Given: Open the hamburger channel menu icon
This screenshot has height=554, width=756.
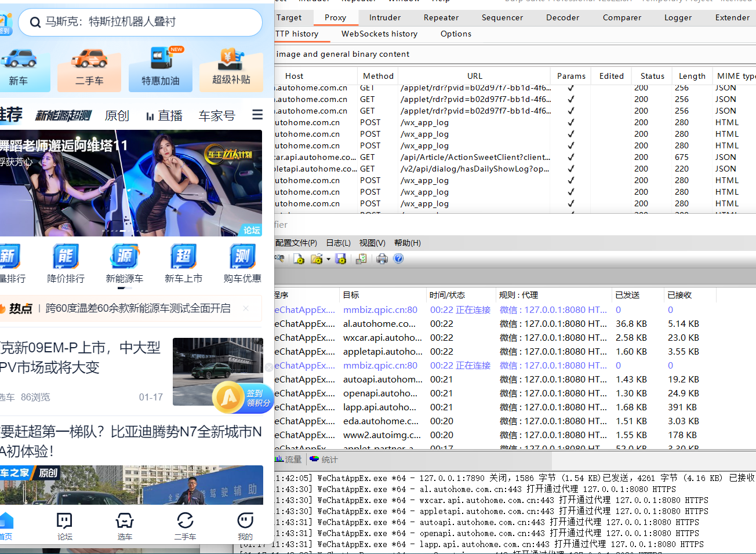Looking at the screenshot, I should click(x=257, y=115).
